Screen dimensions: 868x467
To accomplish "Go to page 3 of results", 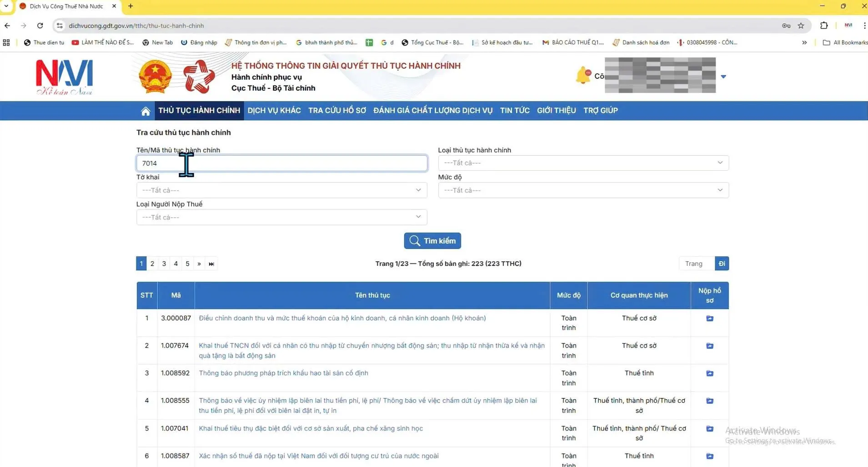I will coord(164,264).
